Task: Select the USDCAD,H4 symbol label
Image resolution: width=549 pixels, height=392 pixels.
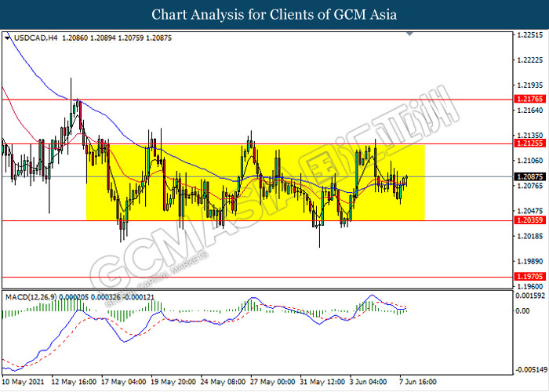Action: coord(36,38)
